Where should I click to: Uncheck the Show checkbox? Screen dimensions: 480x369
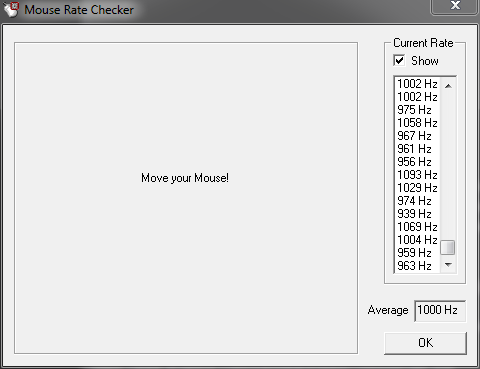399,61
